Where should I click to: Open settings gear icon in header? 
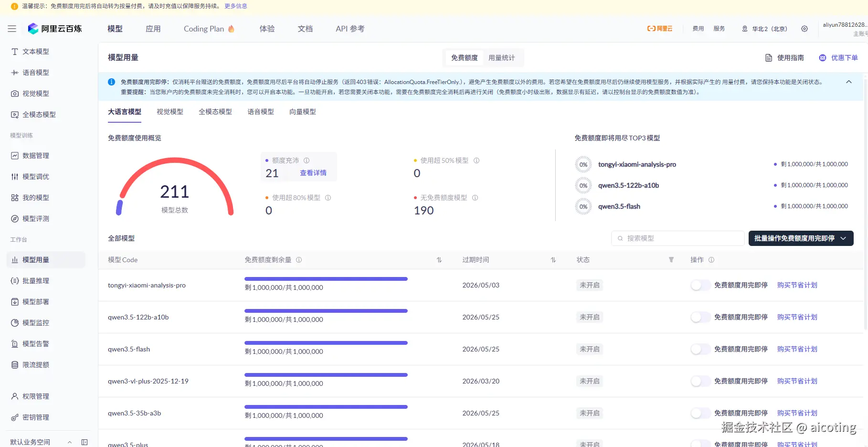point(804,29)
